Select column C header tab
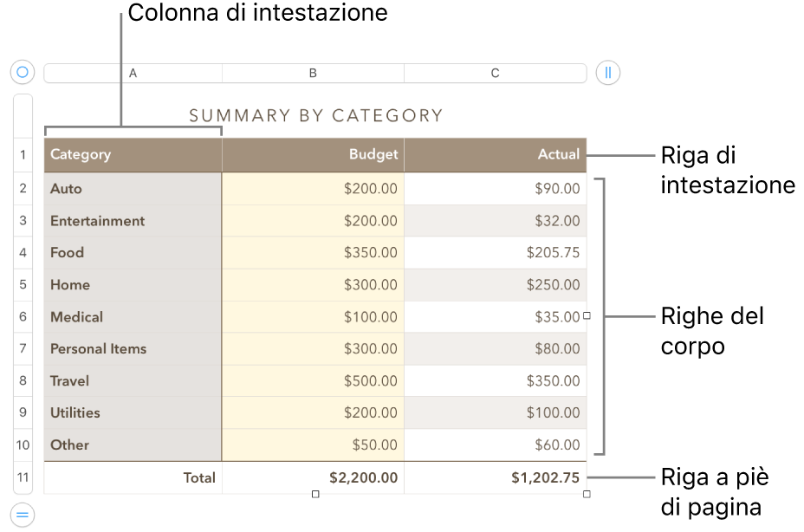 coord(495,73)
